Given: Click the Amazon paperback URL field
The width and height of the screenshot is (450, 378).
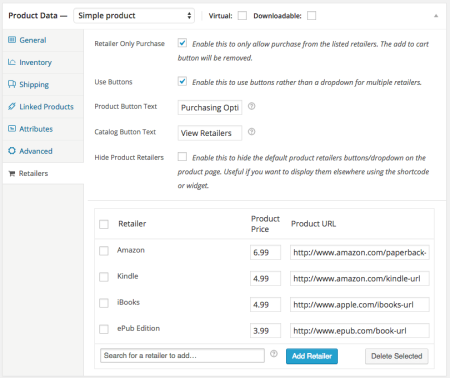Looking at the screenshot, I should [360, 252].
